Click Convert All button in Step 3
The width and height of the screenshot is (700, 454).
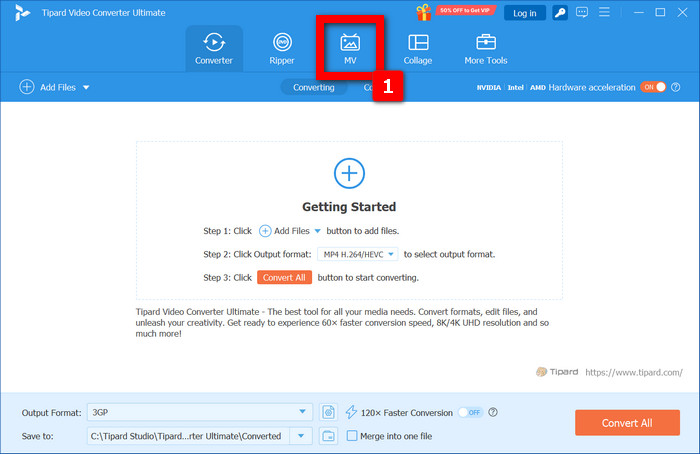(284, 277)
